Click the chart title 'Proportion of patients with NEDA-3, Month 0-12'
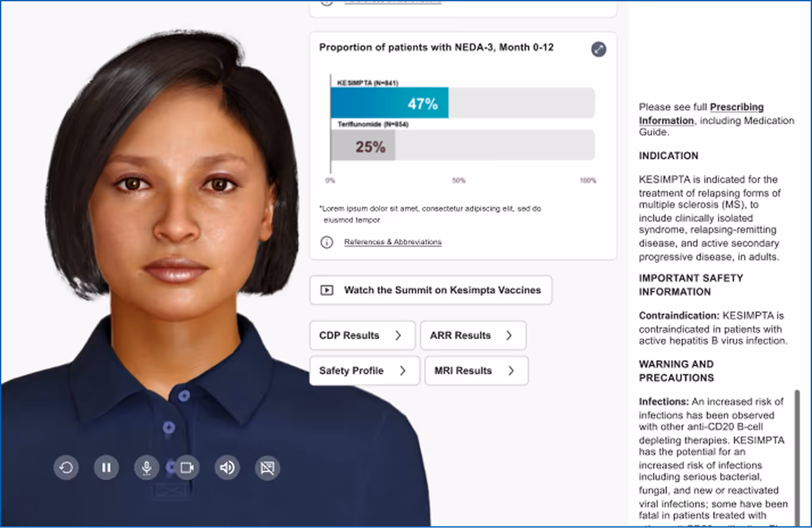This screenshot has height=528, width=812. point(436,47)
